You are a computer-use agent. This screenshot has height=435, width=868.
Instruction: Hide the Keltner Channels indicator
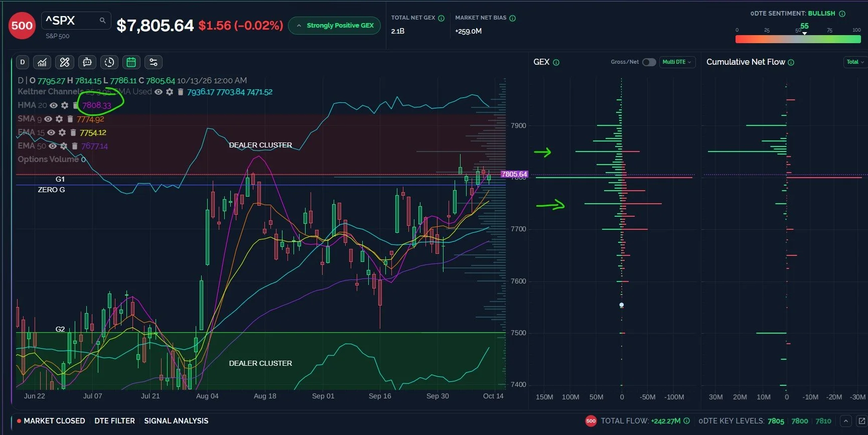159,92
